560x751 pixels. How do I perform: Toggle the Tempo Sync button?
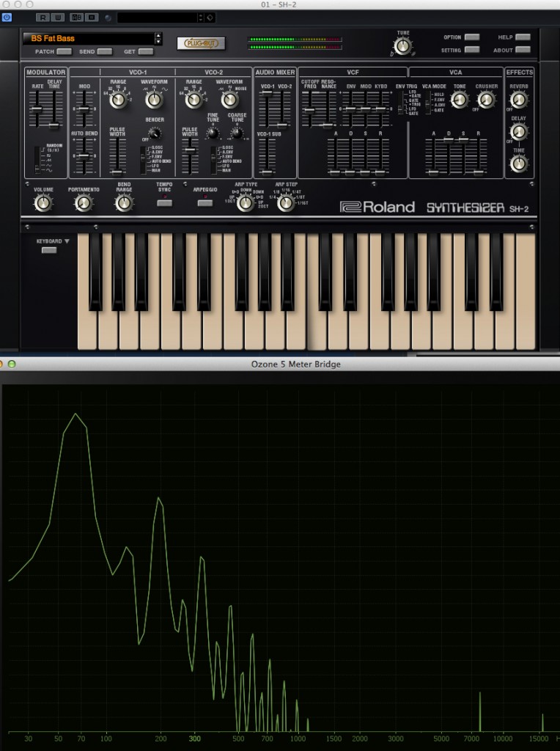[x=164, y=202]
